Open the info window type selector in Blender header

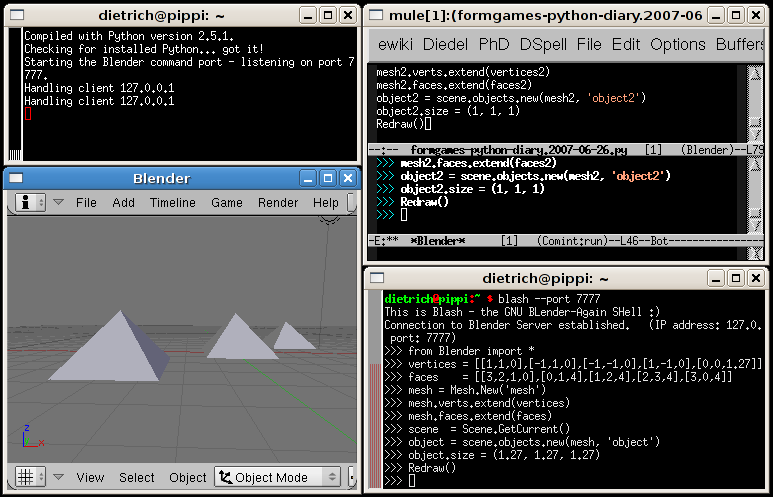[x=29, y=202]
